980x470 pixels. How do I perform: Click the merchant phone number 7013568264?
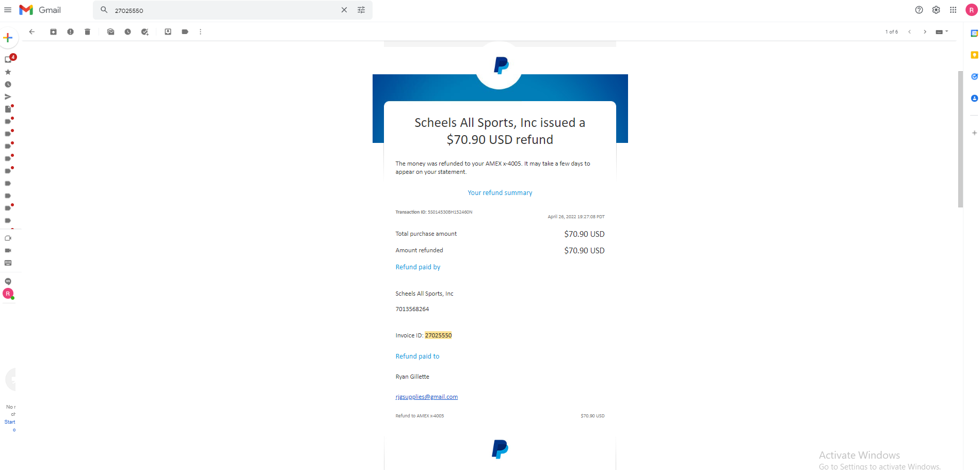(x=412, y=309)
